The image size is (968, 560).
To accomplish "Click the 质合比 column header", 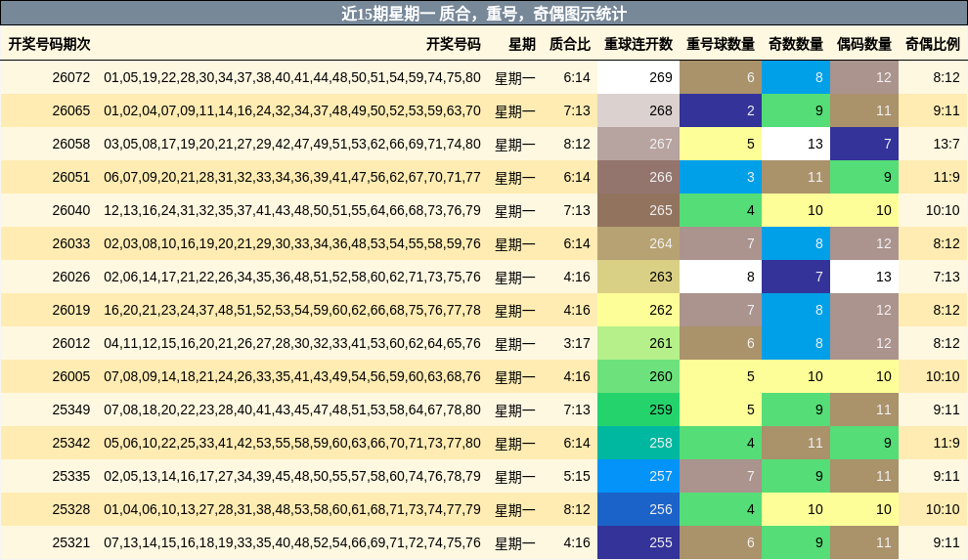I will [x=570, y=44].
